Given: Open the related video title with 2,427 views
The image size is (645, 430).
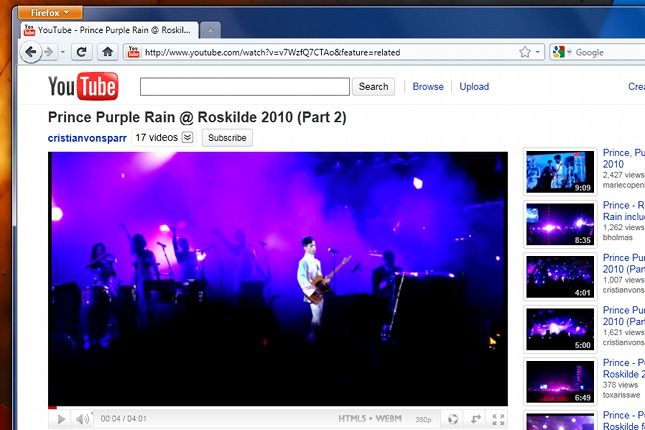Looking at the screenshot, I should (x=624, y=158).
